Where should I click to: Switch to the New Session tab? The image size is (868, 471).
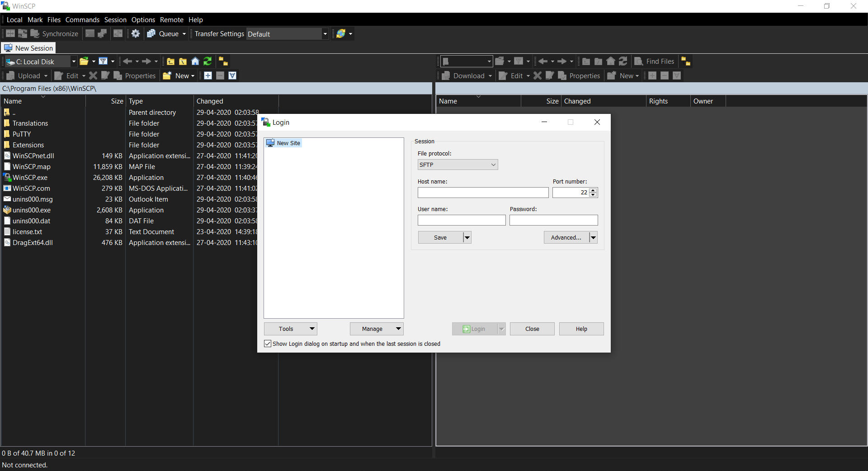click(28, 48)
